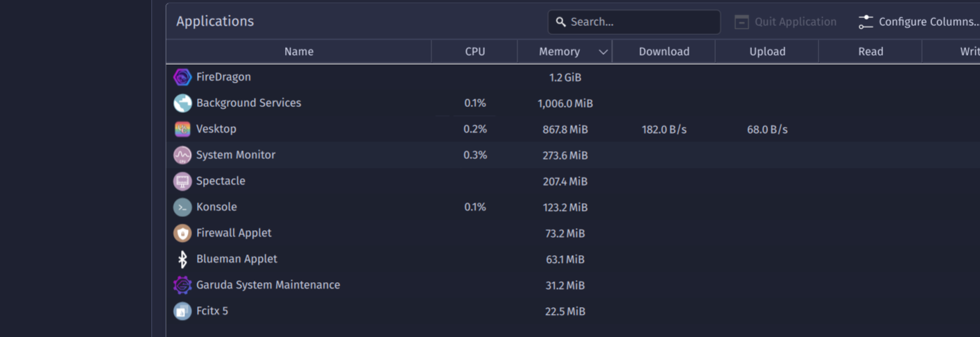Select the Konsole row name
Screen dimensions: 980x337
(x=216, y=207)
